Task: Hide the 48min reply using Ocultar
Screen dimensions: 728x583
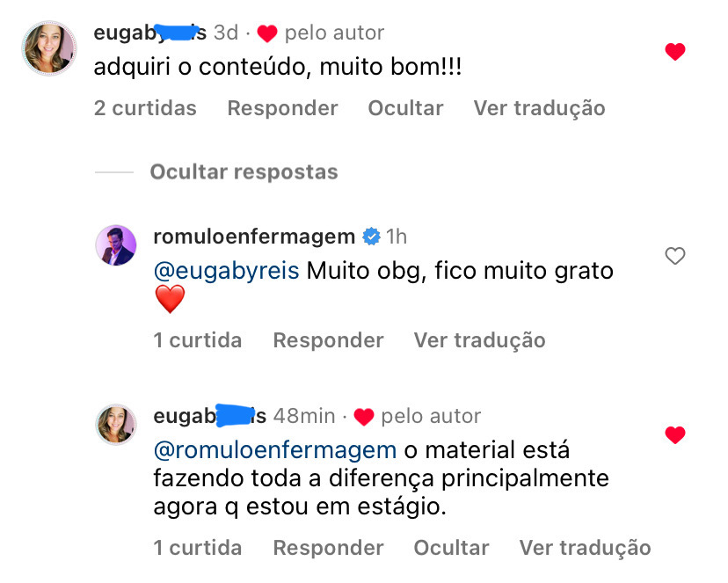Action: tap(451, 548)
